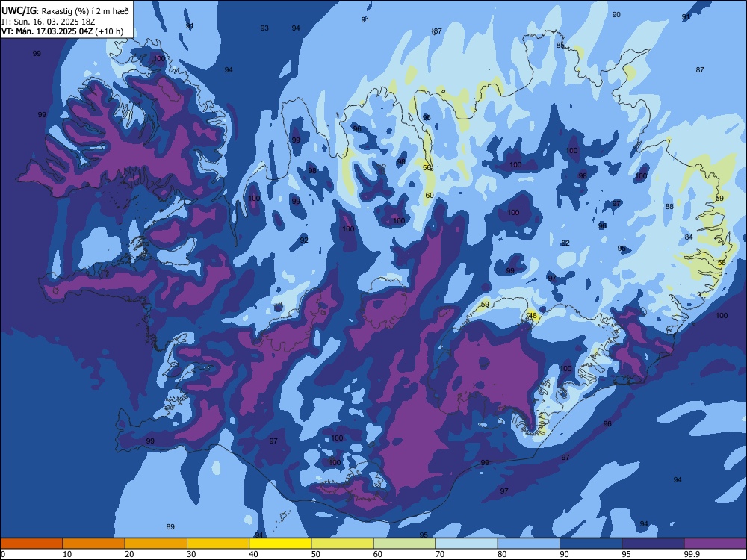The width and height of the screenshot is (747, 560).
Task: Click the map value '85' on the north coast
Action: pyautogui.click(x=560, y=46)
